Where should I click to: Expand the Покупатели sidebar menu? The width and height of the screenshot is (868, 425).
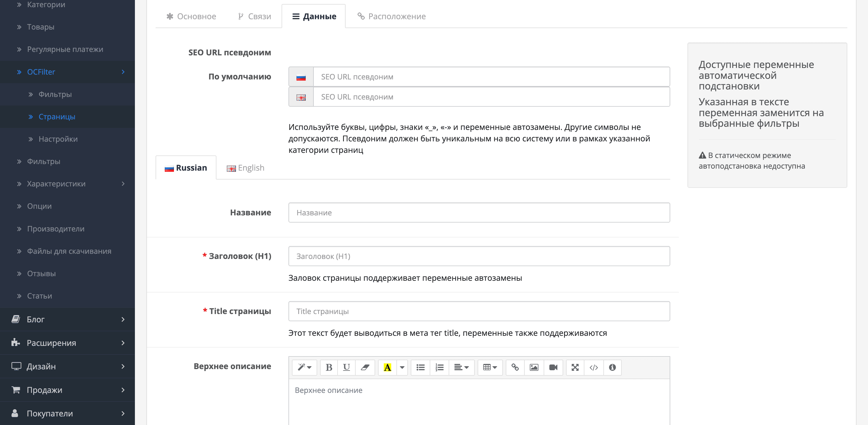tap(67, 414)
